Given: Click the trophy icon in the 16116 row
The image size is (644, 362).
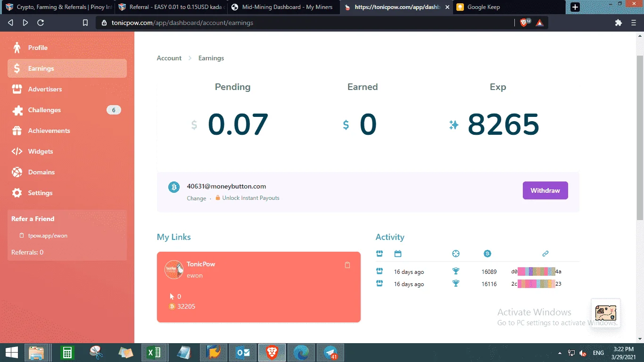Looking at the screenshot, I should [x=456, y=283].
